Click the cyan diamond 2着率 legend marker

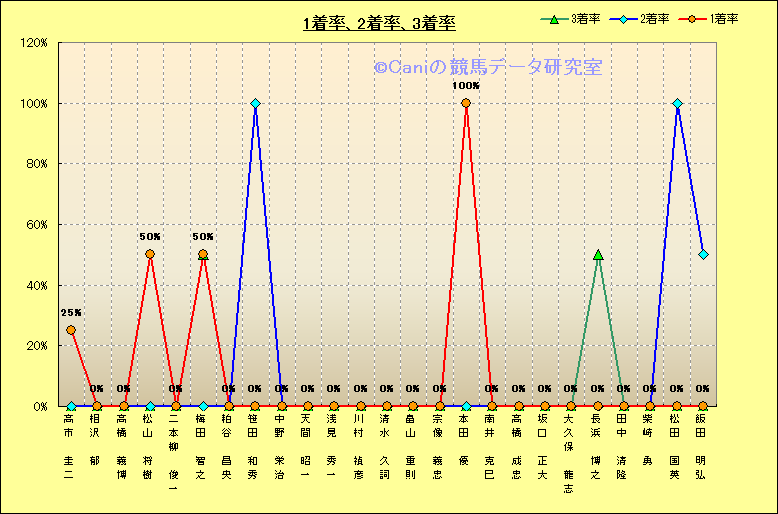click(x=622, y=19)
